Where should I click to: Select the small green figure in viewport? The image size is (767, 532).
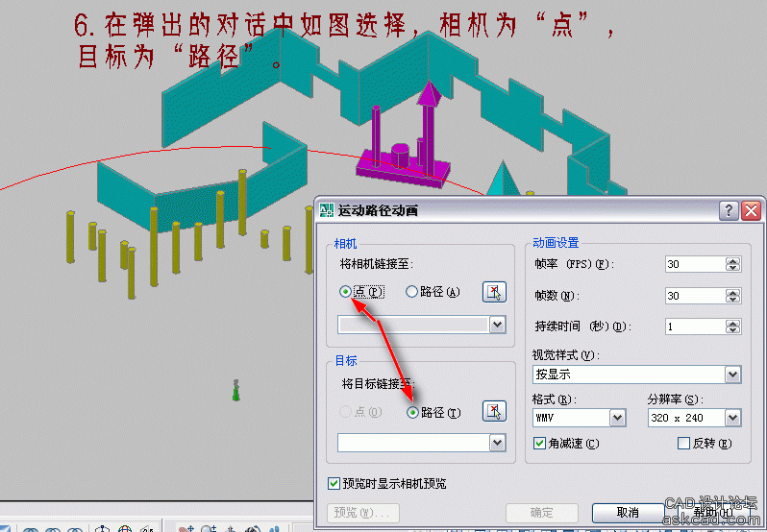tap(235, 390)
